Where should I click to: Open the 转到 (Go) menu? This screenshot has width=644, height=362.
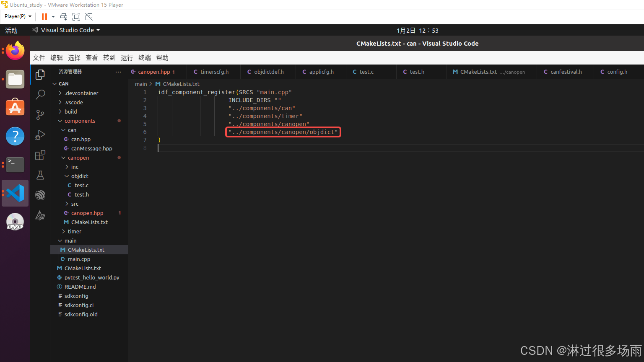click(x=109, y=58)
